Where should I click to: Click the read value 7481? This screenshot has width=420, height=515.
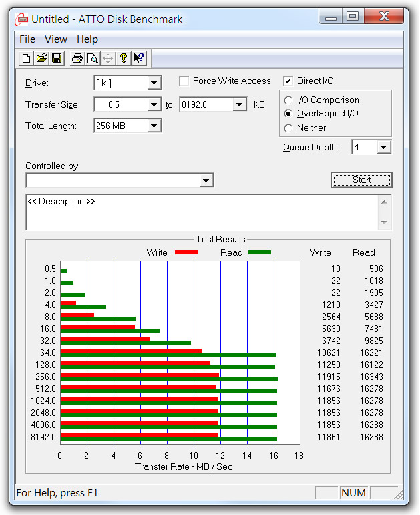click(374, 329)
